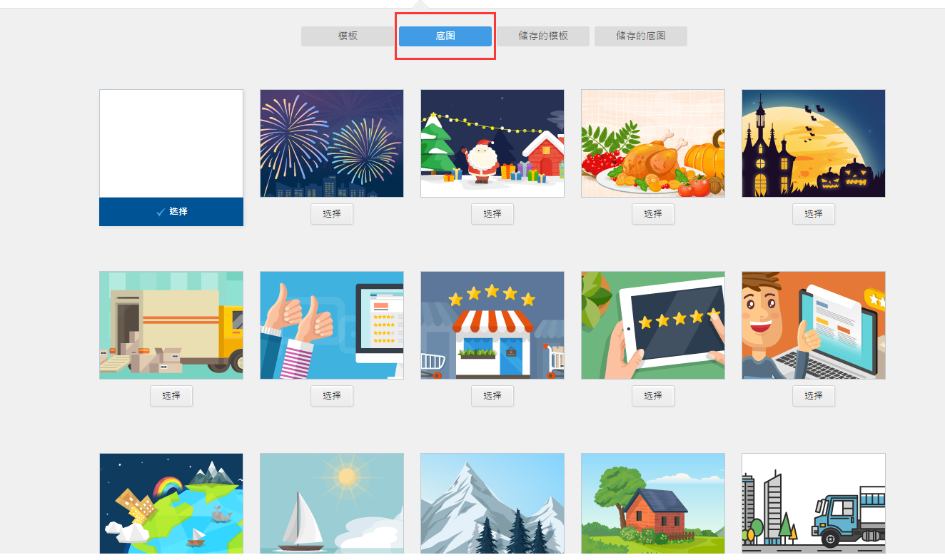The height and width of the screenshot is (560, 945).
Task: Click the fireworks background thumbnail
Action: pyautogui.click(x=332, y=143)
